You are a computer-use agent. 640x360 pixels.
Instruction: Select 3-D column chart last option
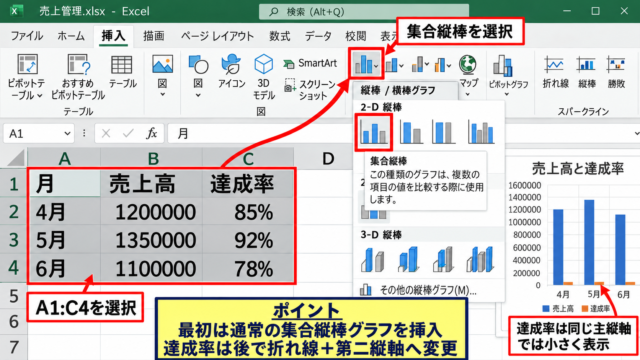[480, 259]
